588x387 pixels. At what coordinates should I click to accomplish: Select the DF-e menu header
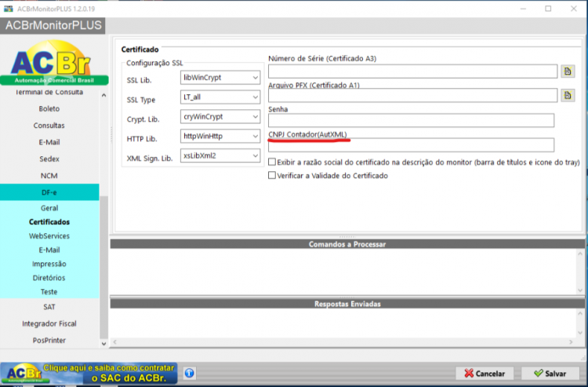click(x=49, y=192)
